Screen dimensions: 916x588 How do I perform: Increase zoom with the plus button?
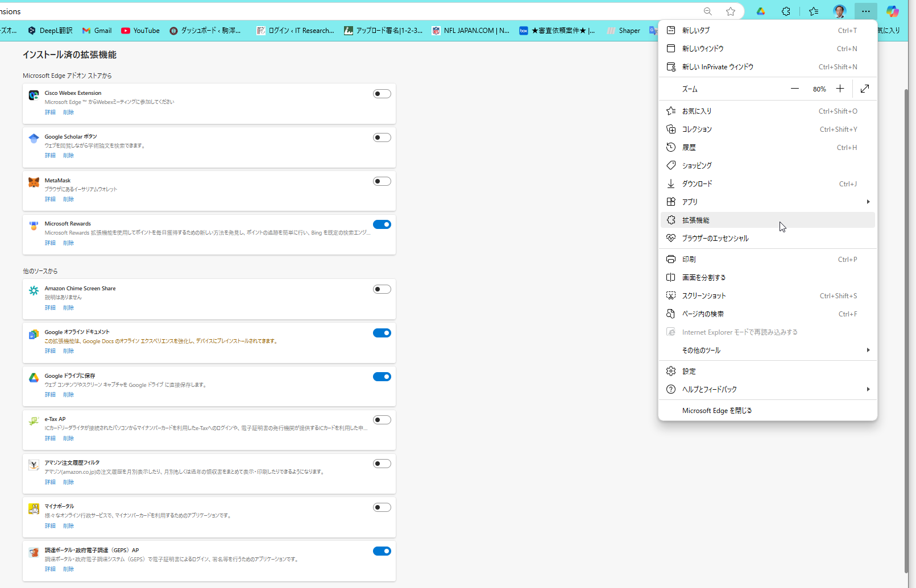pyautogui.click(x=840, y=89)
